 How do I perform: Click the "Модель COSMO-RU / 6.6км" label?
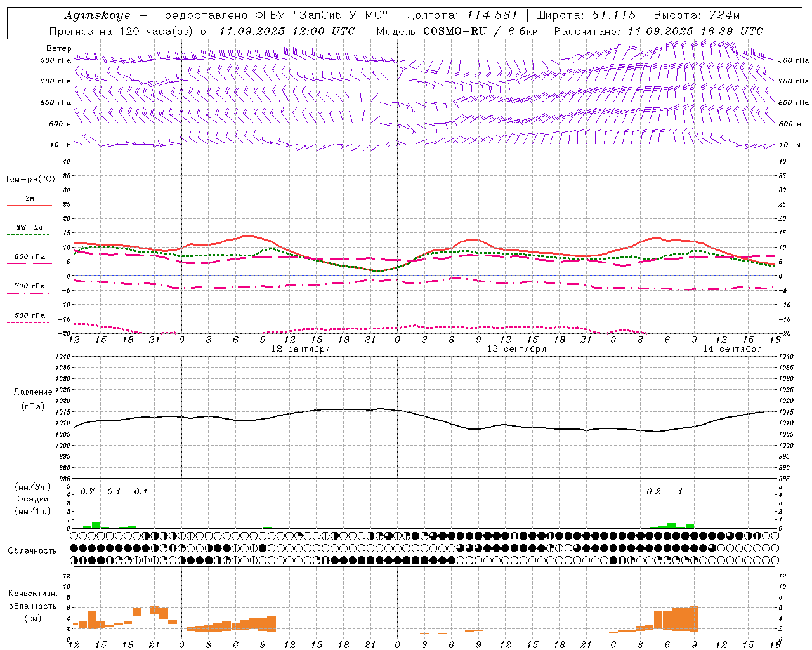point(457,31)
